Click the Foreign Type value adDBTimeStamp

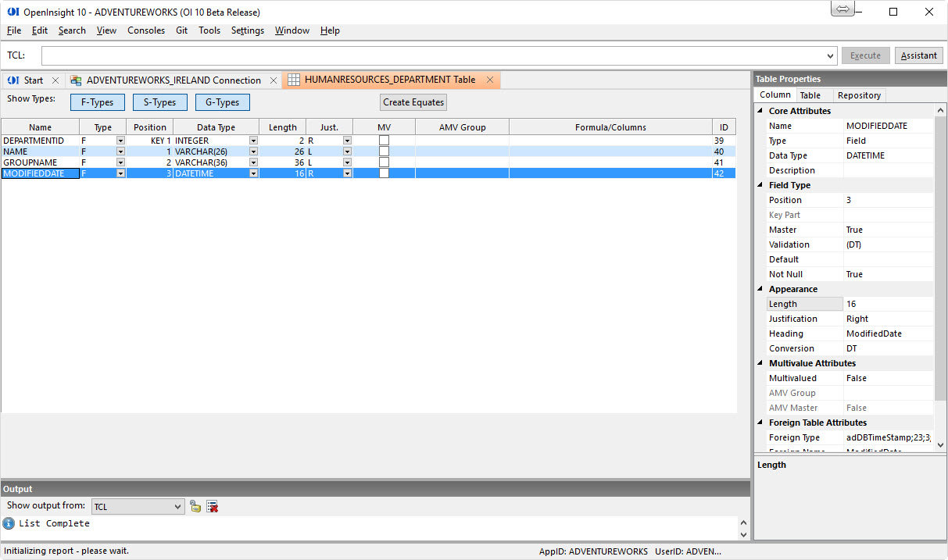(889, 437)
